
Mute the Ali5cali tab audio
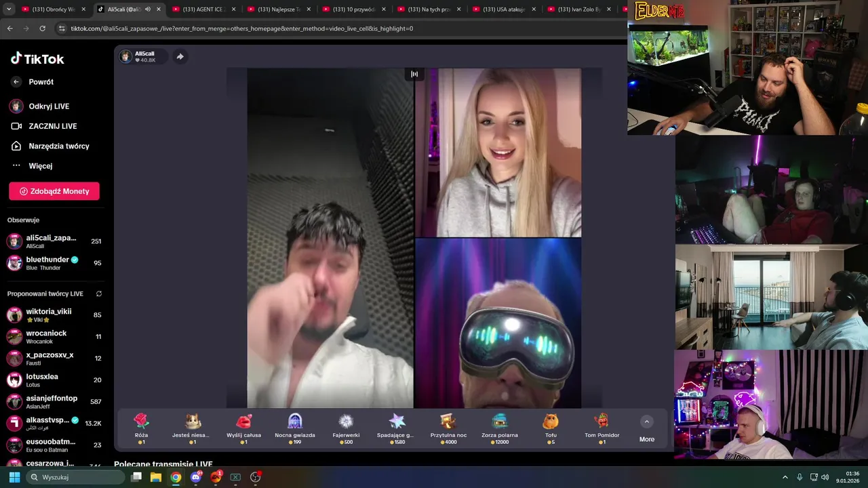click(147, 9)
